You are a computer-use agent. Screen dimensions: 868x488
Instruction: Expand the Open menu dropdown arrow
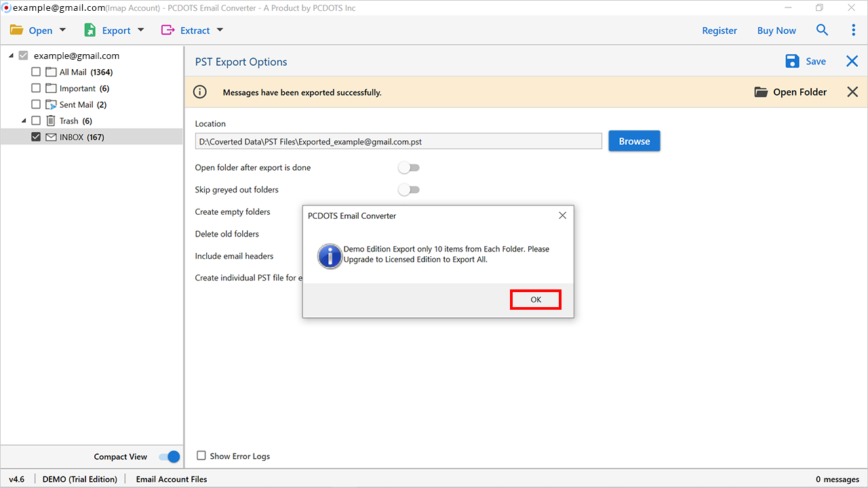tap(63, 30)
